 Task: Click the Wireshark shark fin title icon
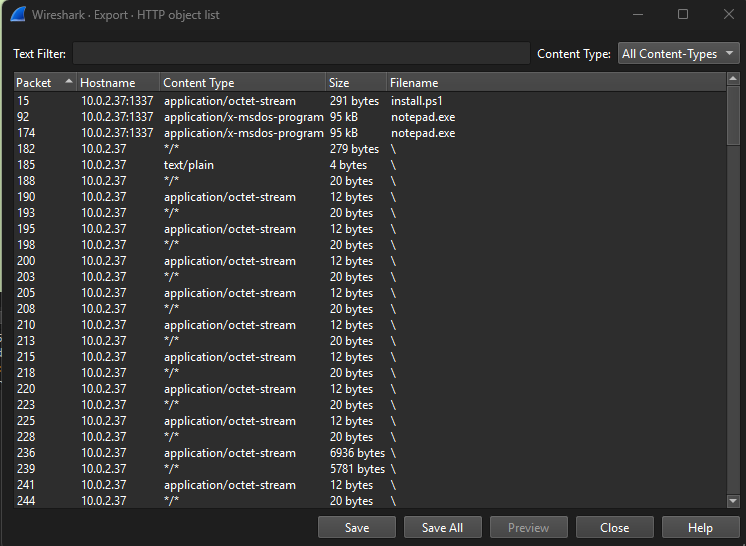[17, 14]
